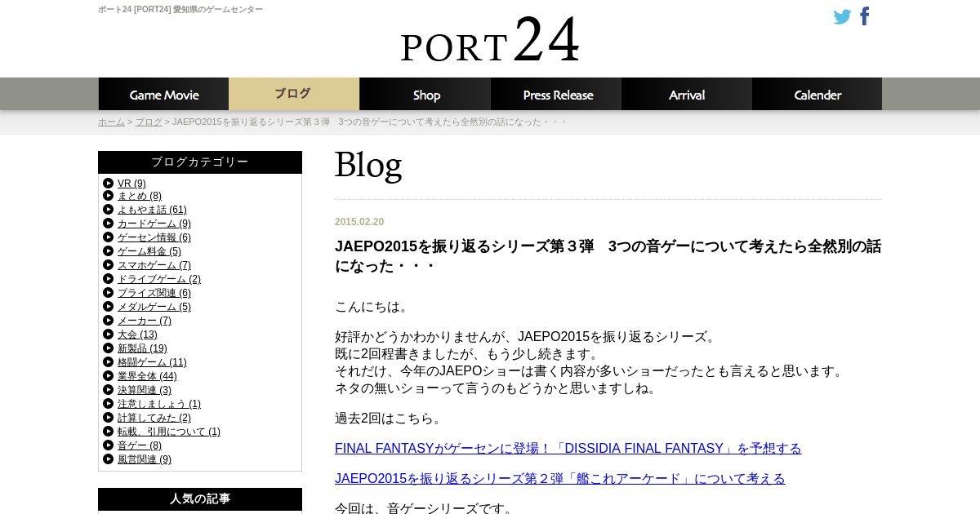Open the 新製品 (19) category
The height and width of the screenshot is (514, 980).
tap(142, 348)
